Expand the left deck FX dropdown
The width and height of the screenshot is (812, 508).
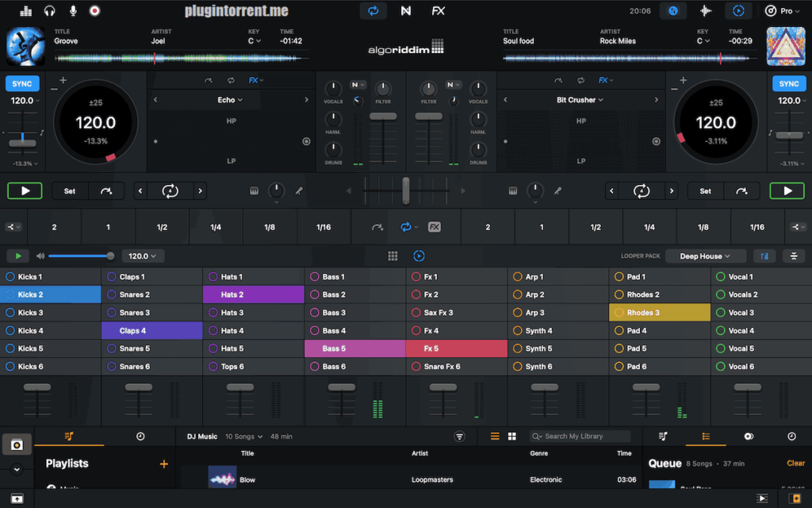256,80
